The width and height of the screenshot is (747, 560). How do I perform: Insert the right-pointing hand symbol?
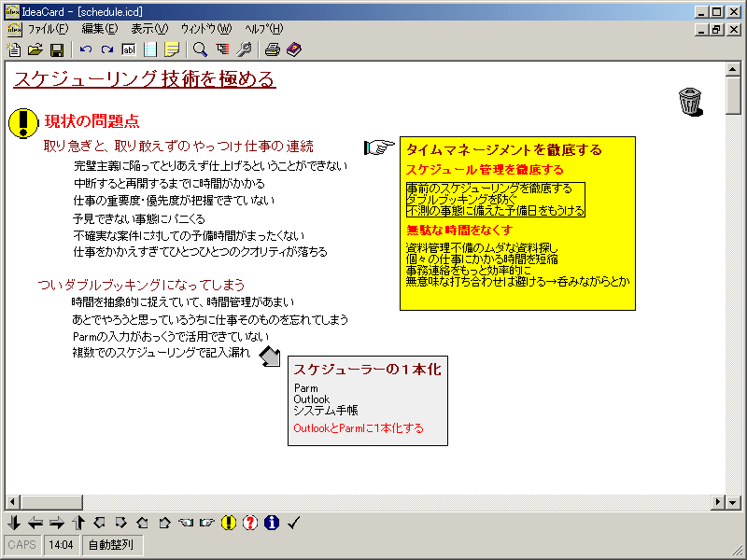[207, 523]
